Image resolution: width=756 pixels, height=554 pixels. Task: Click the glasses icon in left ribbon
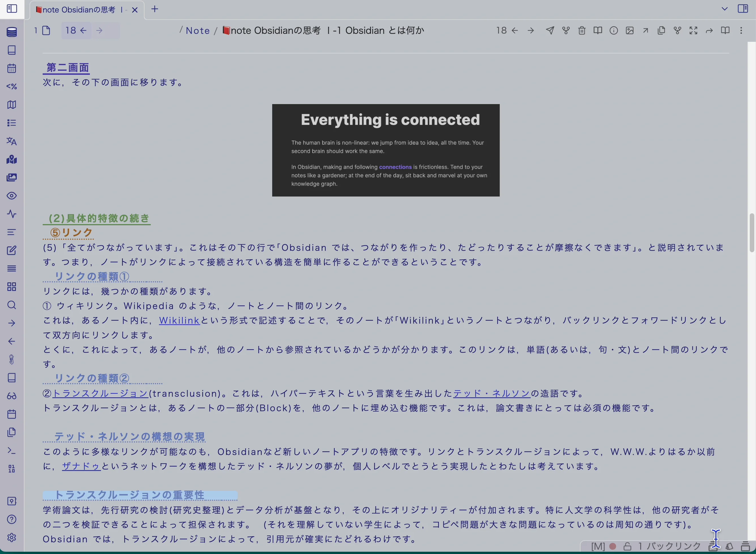12,396
